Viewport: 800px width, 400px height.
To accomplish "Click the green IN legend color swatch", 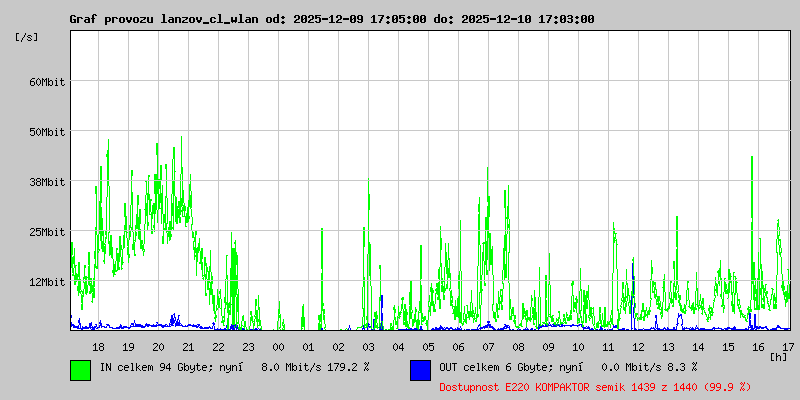I will pos(80,369).
